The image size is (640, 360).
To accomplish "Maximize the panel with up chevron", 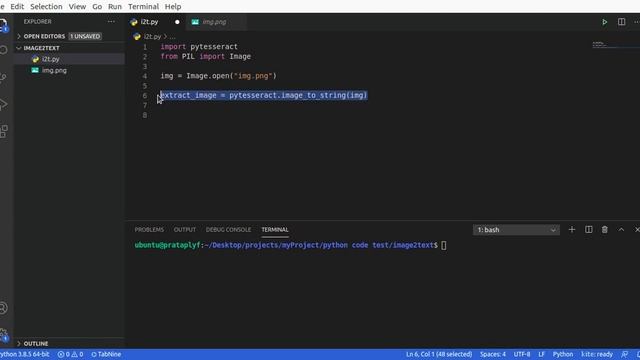I will pyautogui.click(x=621, y=230).
